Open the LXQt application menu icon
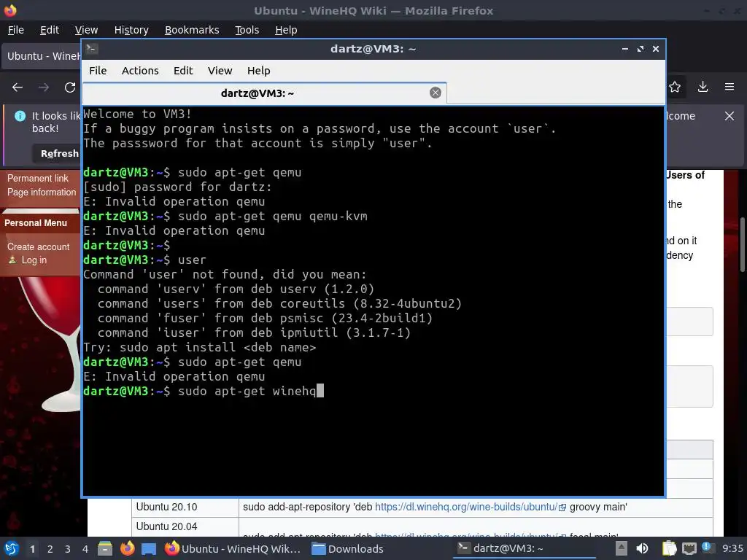 [x=12, y=548]
